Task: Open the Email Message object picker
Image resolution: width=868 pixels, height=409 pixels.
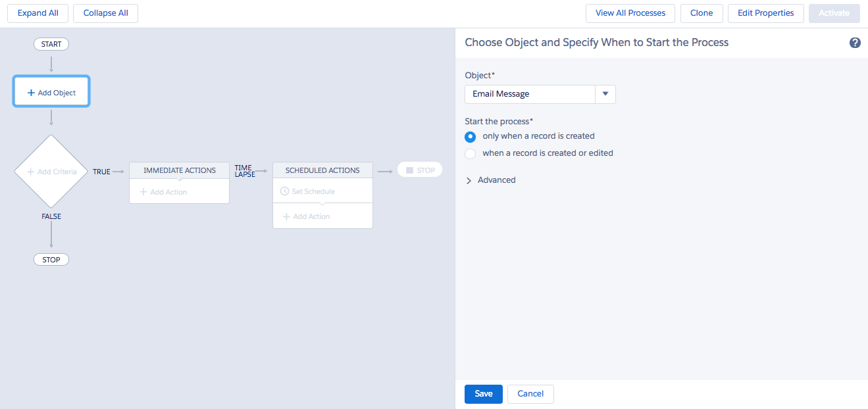Action: coord(530,94)
